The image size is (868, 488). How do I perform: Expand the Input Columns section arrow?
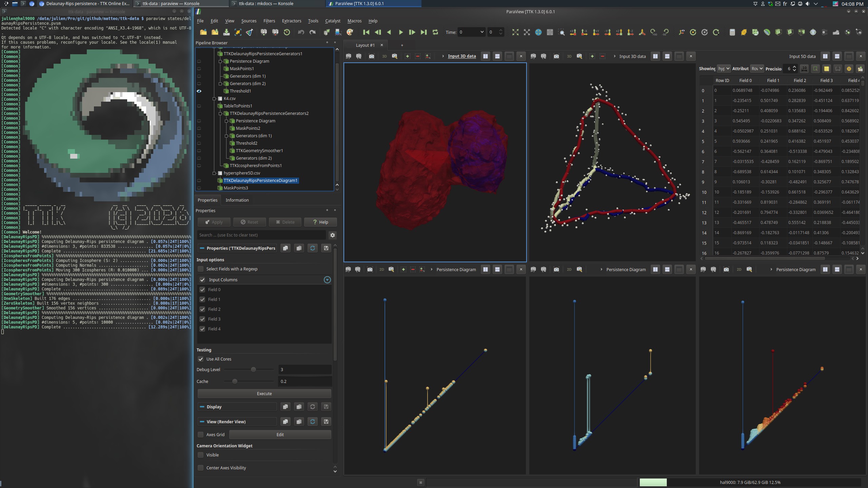coord(327,280)
